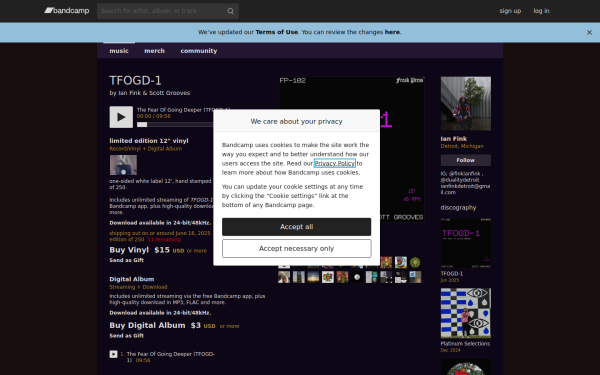Click the 'TFOGD-1' album title heading
Screen dimensions: 600x375
tap(135, 81)
